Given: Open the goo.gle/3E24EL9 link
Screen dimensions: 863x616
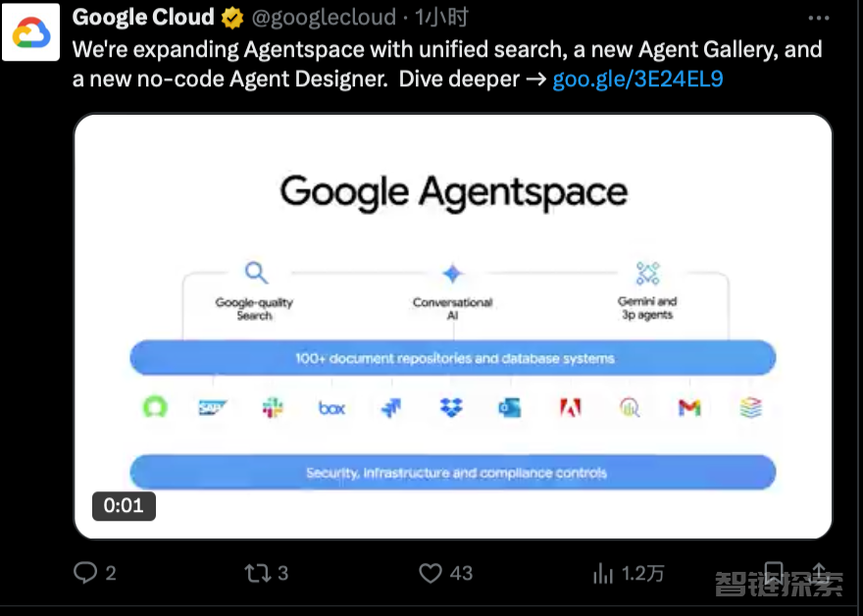Looking at the screenshot, I should (x=637, y=79).
